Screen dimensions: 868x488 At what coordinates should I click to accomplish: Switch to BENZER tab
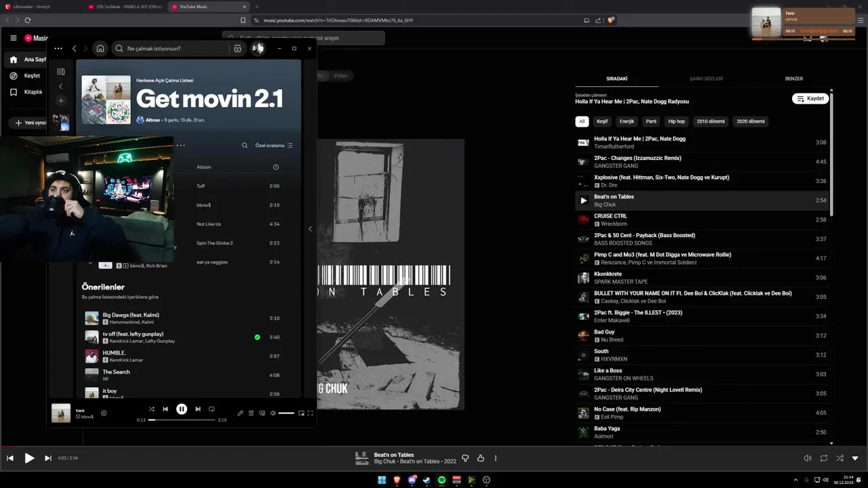pyautogui.click(x=794, y=79)
